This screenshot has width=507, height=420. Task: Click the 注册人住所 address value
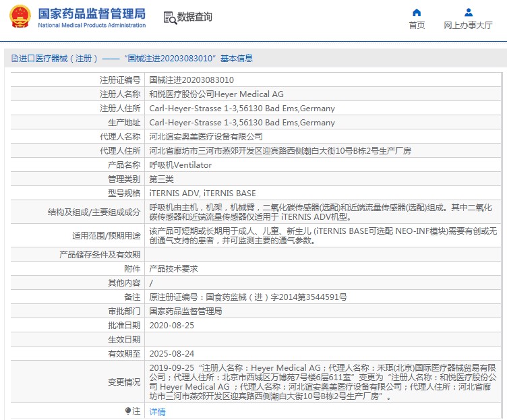click(242, 109)
